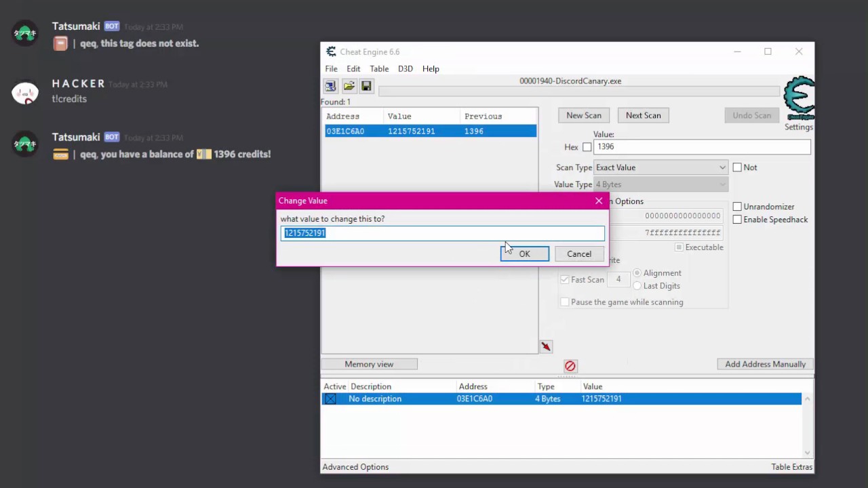Screen dimensions: 868x488
Task: Select the Alignment radio button
Action: [x=637, y=273]
